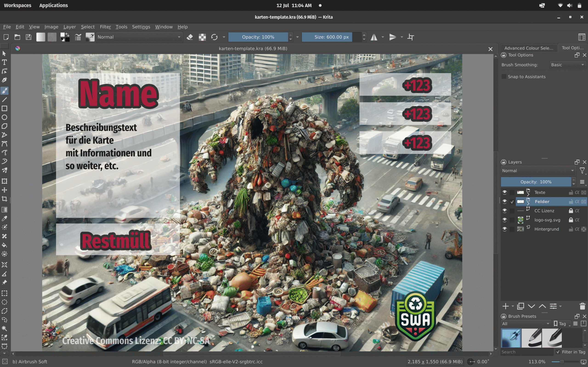Select the Crop tool in the toolbox
This screenshot has width=588, height=367.
[4, 199]
